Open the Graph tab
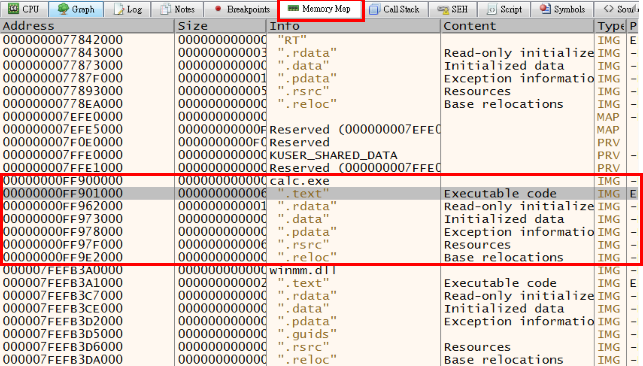 pyautogui.click(x=76, y=9)
